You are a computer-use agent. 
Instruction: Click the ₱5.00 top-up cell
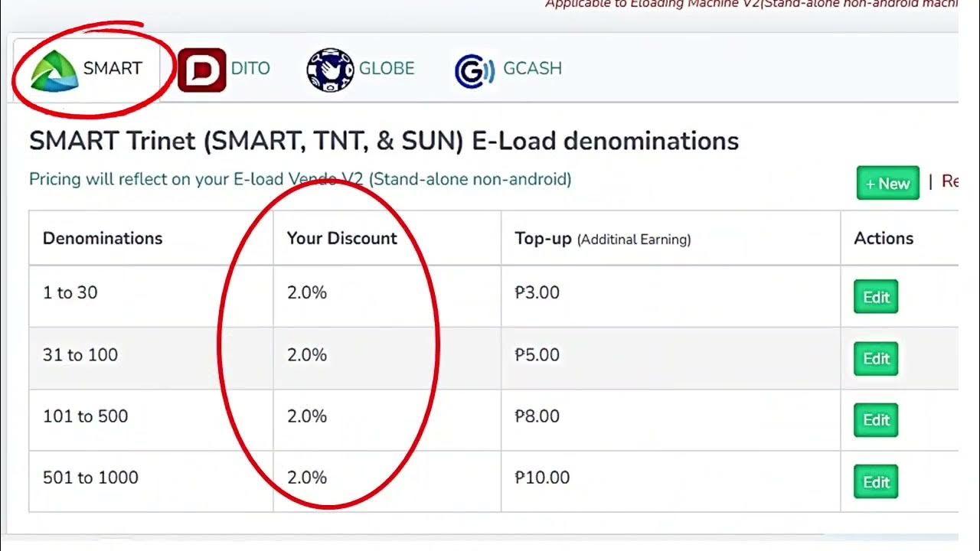click(537, 354)
